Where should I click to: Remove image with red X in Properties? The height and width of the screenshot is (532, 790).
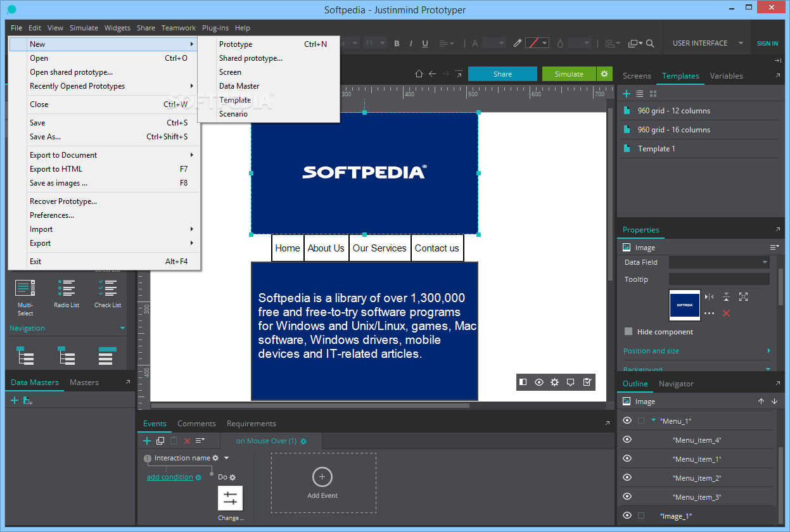726,313
